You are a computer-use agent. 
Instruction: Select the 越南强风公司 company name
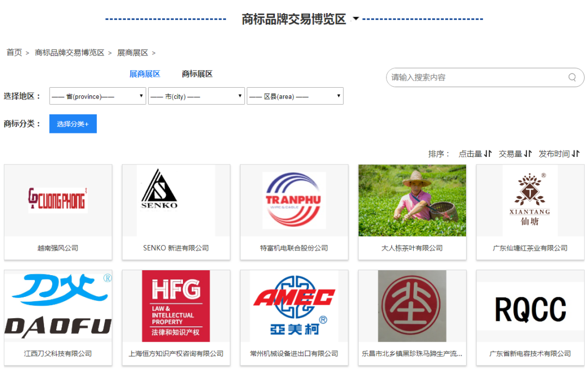(x=58, y=248)
